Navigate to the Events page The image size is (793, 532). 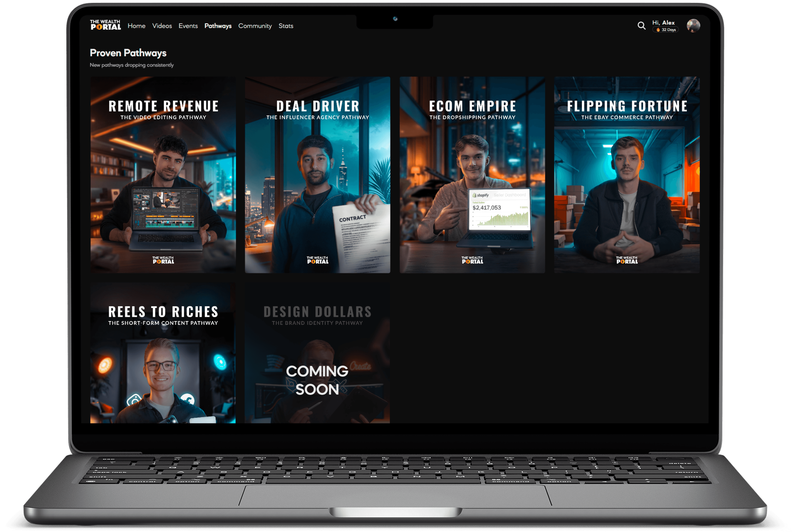click(x=188, y=26)
